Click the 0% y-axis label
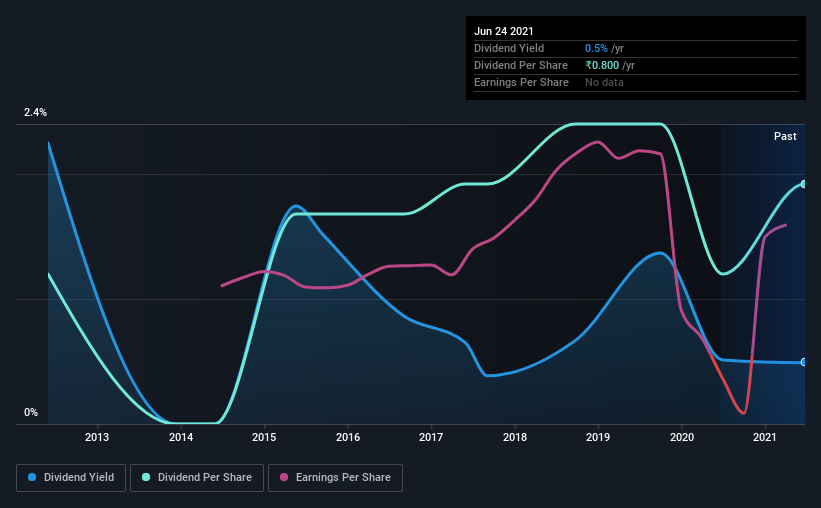Viewport: 821px width, 508px height. pyautogui.click(x=31, y=413)
